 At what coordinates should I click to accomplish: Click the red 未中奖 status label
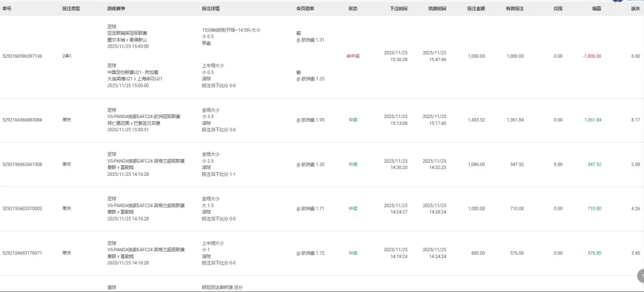coord(353,57)
